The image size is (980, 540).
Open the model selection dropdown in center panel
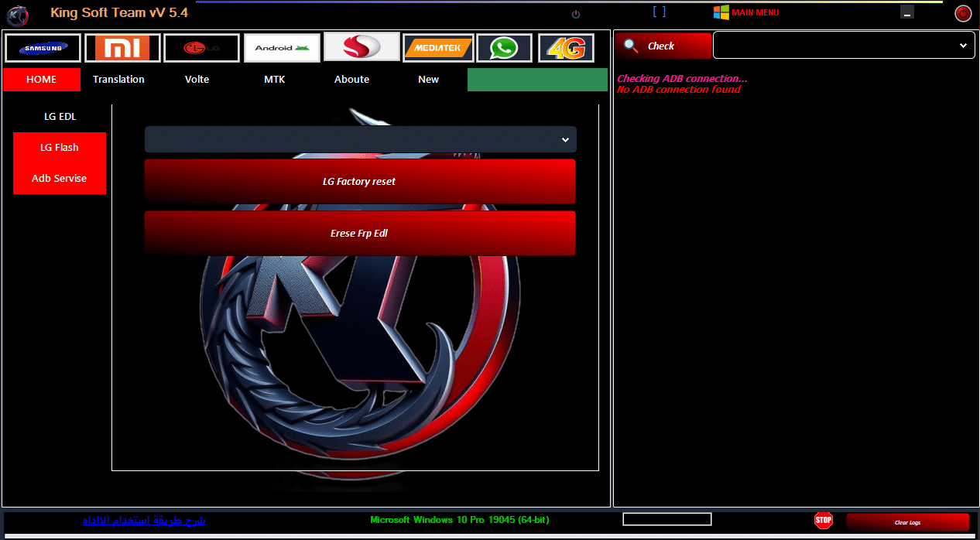(359, 139)
